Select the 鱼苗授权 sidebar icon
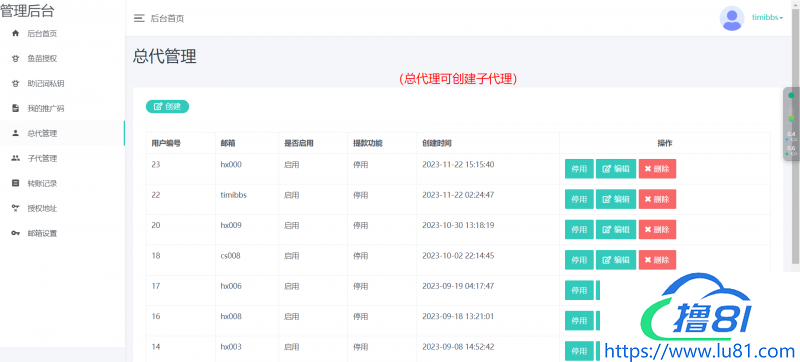Screen dimensions: 800x362 tap(15, 59)
